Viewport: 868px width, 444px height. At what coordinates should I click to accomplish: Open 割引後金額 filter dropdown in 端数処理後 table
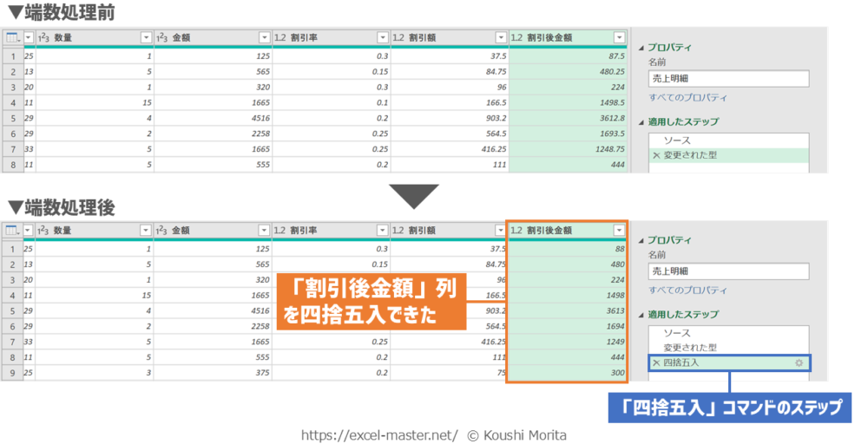tap(618, 231)
